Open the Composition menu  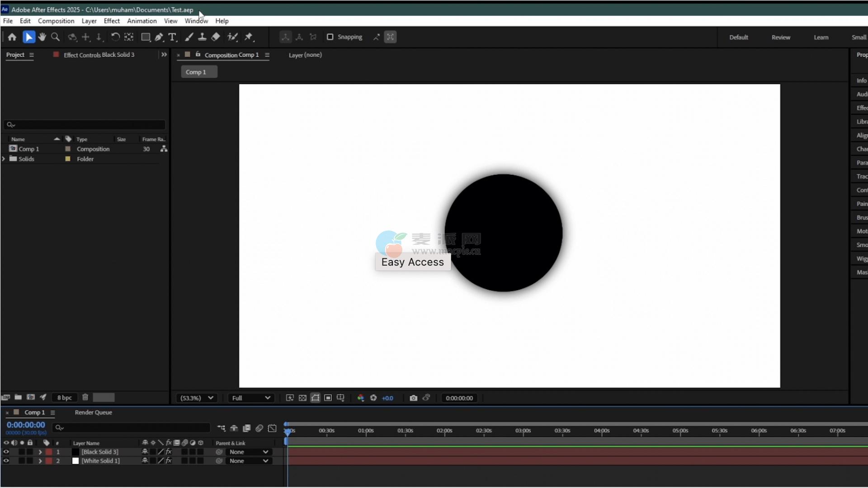(x=56, y=21)
